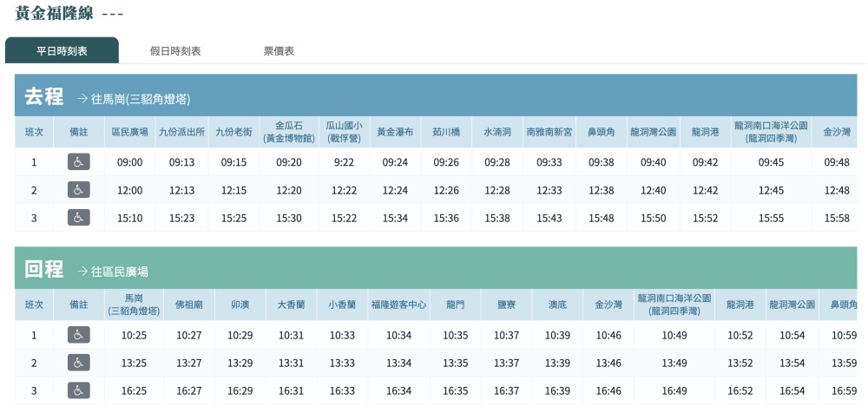
Task: Click the 去程 往馬崗(三貂角燈塔) section header
Action: [x=435, y=95]
